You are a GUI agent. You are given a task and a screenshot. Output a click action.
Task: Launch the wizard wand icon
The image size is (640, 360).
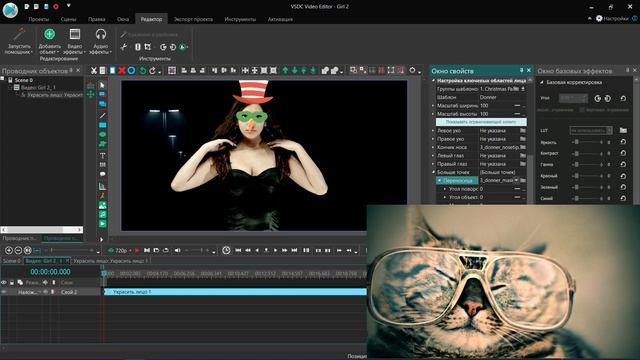point(19,34)
